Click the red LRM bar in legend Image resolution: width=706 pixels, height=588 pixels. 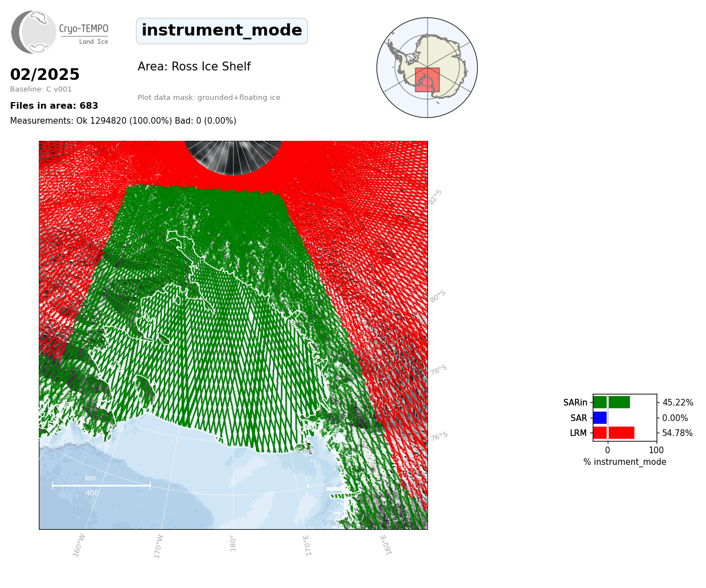pyautogui.click(x=613, y=433)
